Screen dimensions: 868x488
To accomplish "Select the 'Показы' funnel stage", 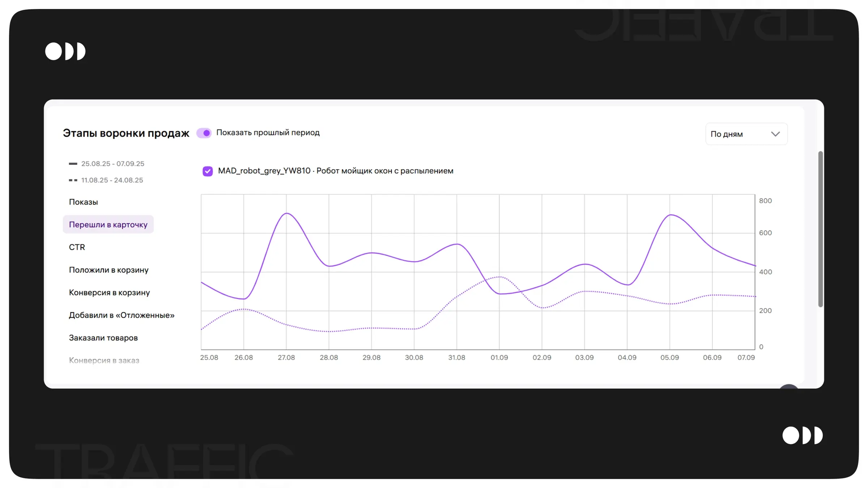I will [x=83, y=202].
